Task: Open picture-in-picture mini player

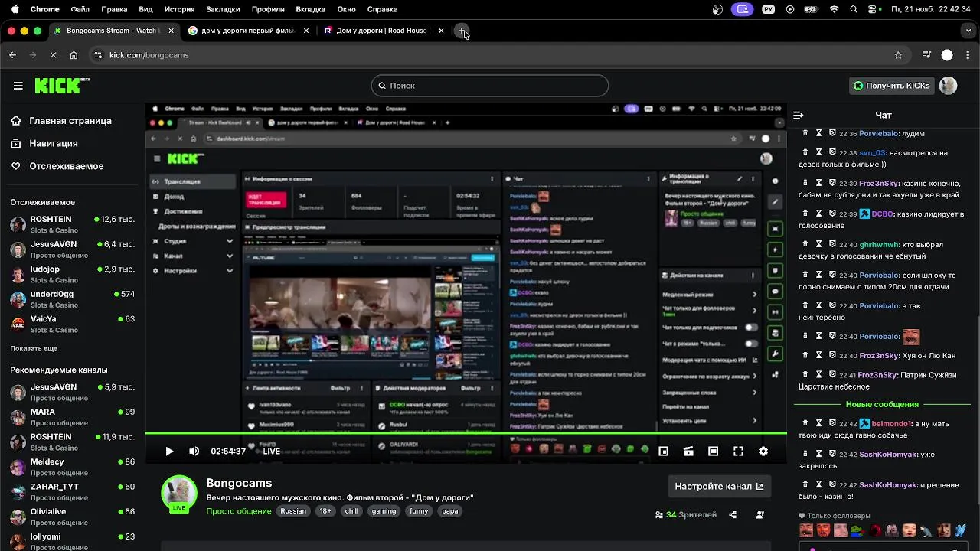Action: tap(663, 452)
